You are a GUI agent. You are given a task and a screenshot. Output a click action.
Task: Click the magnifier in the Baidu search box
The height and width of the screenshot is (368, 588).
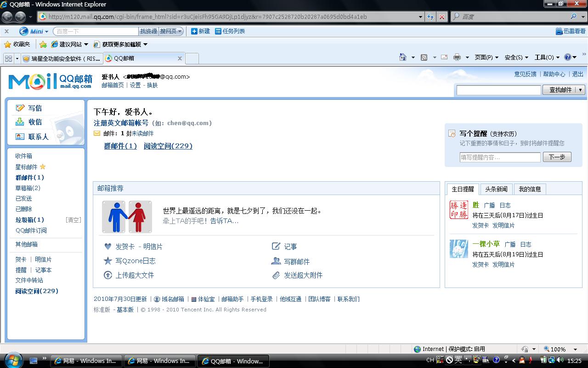point(573,17)
